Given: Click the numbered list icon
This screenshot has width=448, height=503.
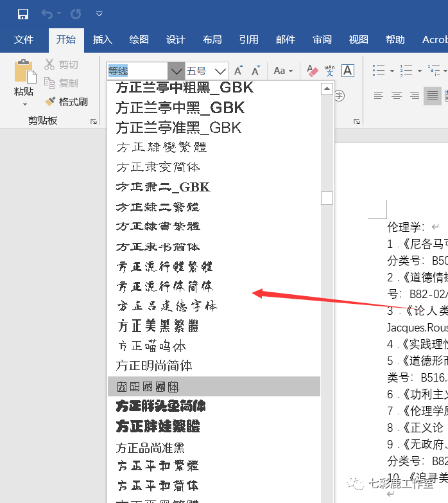Looking at the screenshot, I should coord(406,71).
